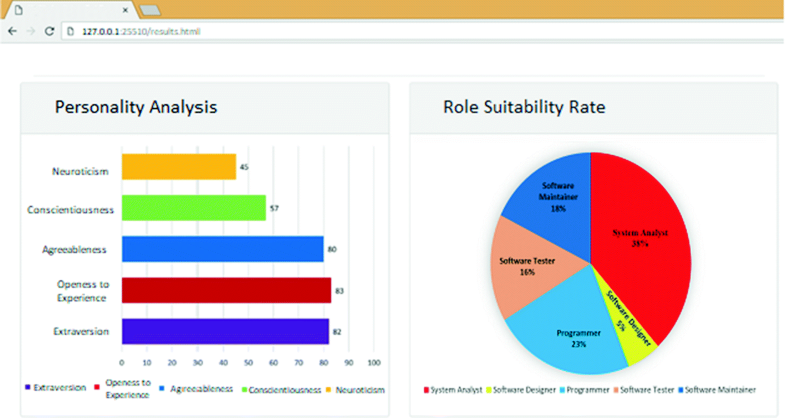Screen dimensions: 785x418
Task: Click the Neuroticism legend swatch
Action: pos(328,389)
